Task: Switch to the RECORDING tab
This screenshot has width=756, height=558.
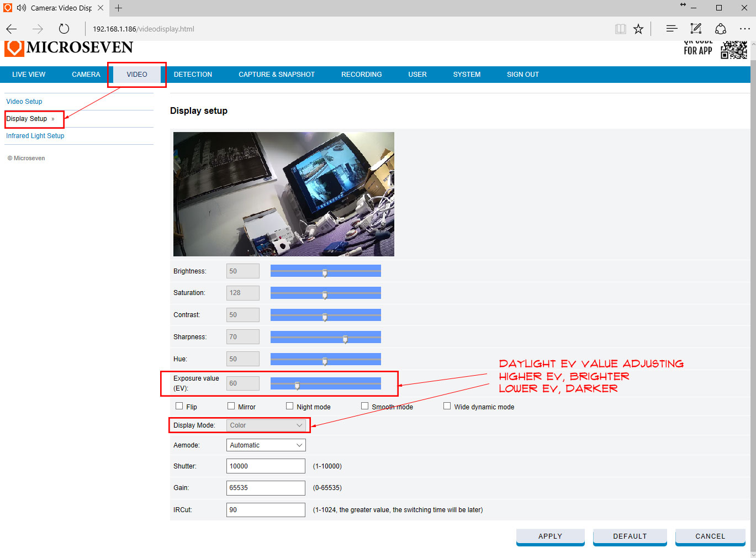Action: click(361, 75)
